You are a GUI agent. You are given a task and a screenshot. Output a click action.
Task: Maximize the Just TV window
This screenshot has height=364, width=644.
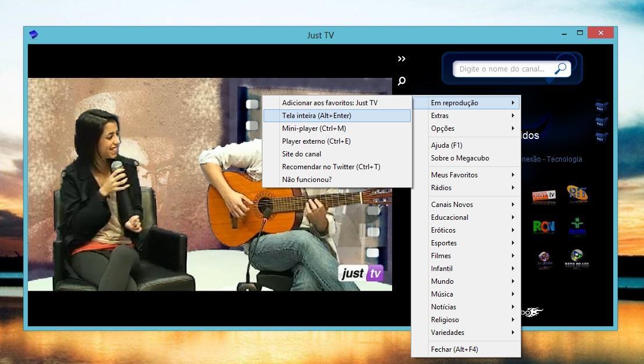point(579,33)
